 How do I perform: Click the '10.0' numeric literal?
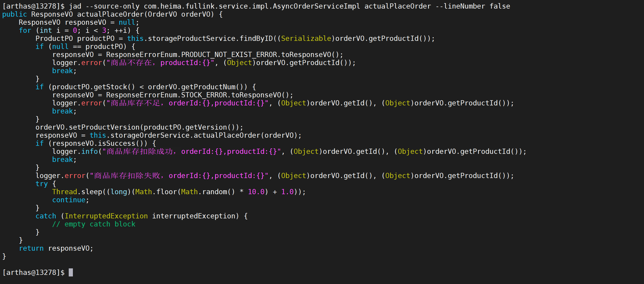point(256,192)
